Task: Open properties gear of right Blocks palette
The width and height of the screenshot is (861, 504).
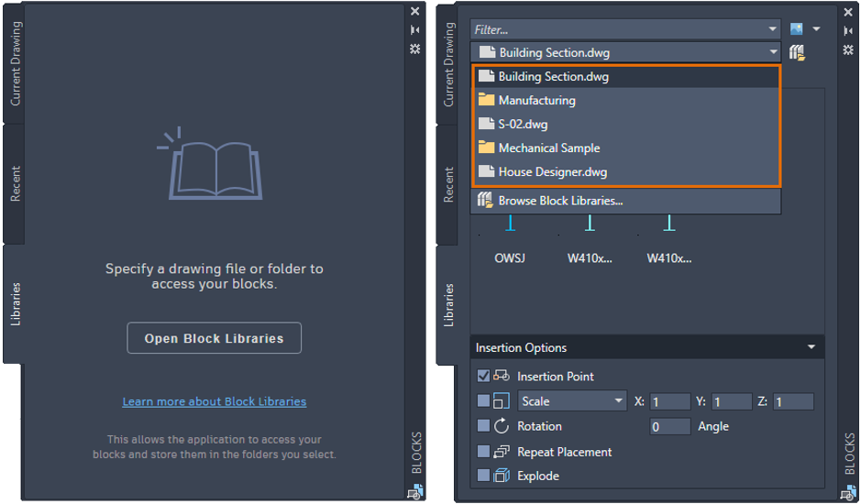Action: tap(848, 50)
